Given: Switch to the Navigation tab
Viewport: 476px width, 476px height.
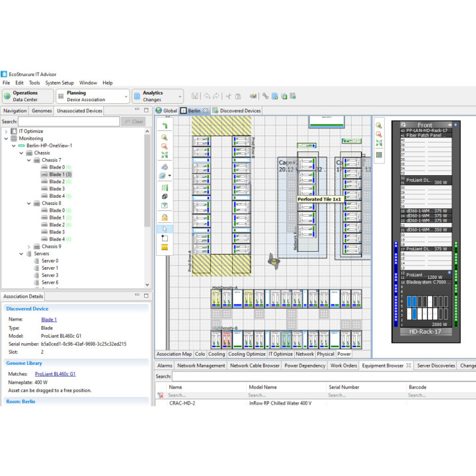Looking at the screenshot, I should [15, 111].
